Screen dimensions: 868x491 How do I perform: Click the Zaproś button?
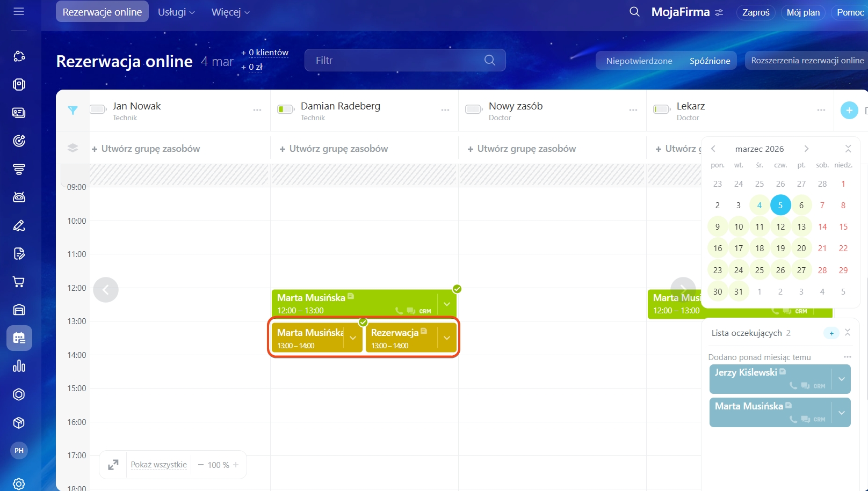(x=756, y=12)
